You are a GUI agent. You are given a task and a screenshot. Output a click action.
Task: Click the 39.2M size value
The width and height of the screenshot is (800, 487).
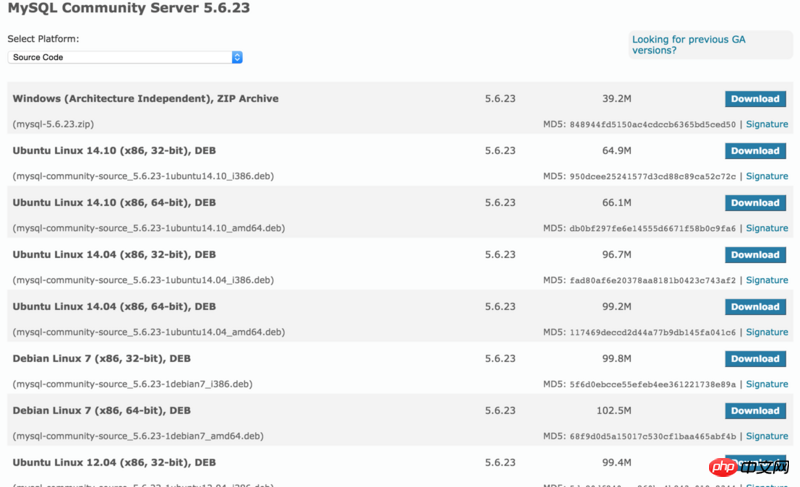click(616, 99)
